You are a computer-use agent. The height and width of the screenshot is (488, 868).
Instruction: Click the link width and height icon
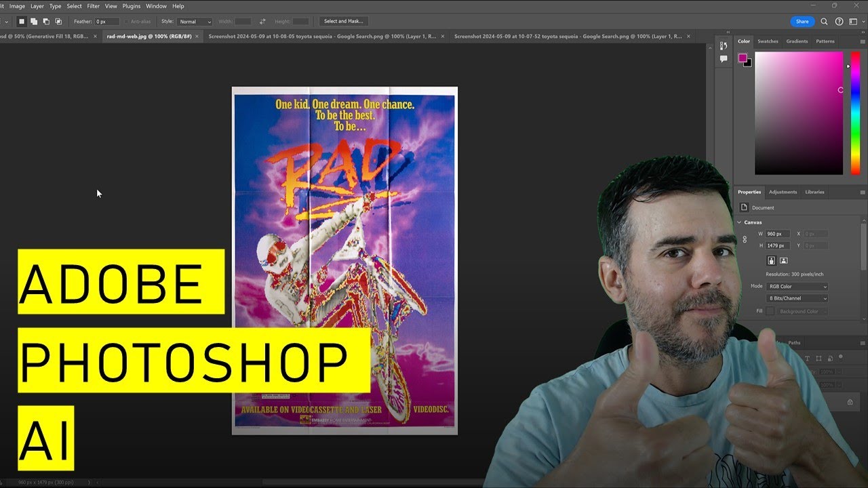745,239
